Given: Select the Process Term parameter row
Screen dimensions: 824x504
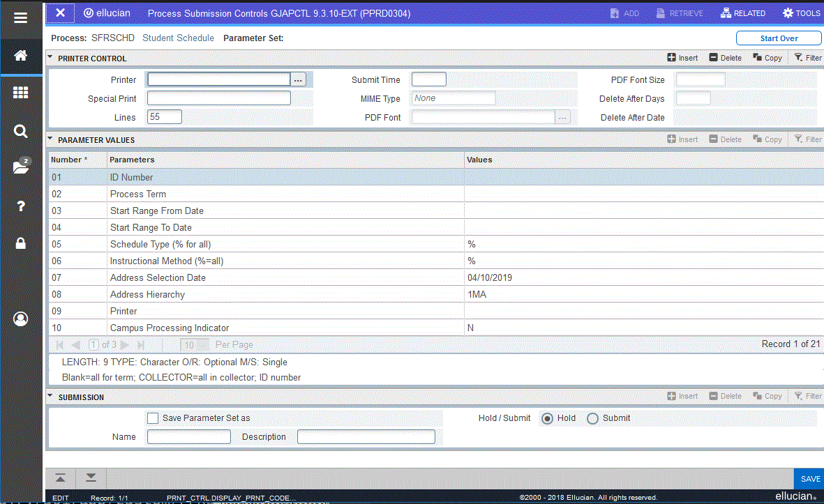Looking at the screenshot, I should point(436,194).
